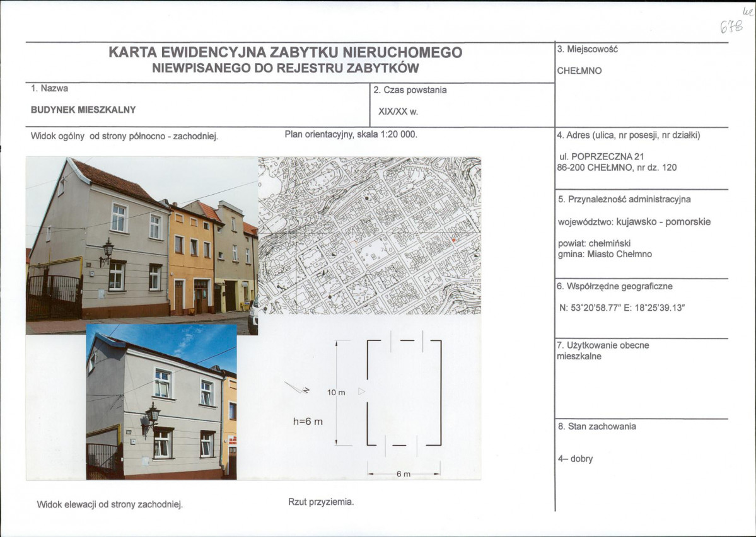Click the '6 m' width dimension label
Viewport: 756px width, 537px height.
[404, 475]
